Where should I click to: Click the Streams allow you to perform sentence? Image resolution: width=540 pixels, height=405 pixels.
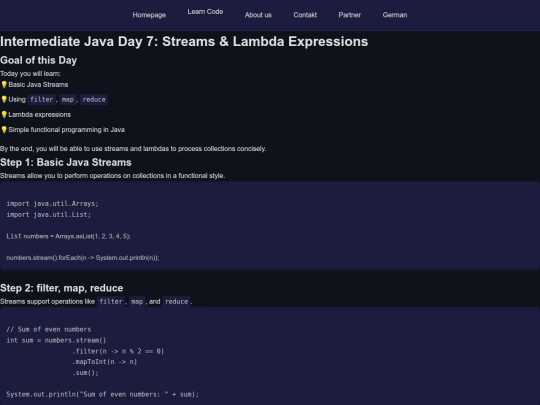[113, 176]
